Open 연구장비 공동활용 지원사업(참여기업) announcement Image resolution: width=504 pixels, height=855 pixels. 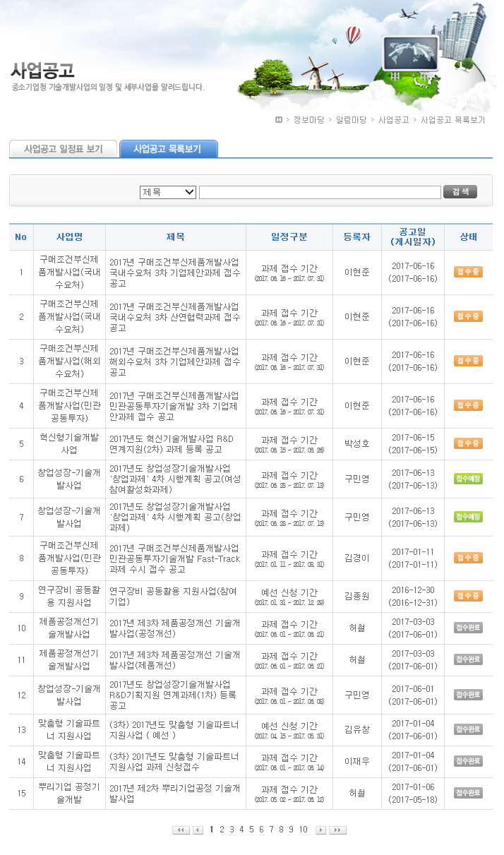(x=175, y=596)
